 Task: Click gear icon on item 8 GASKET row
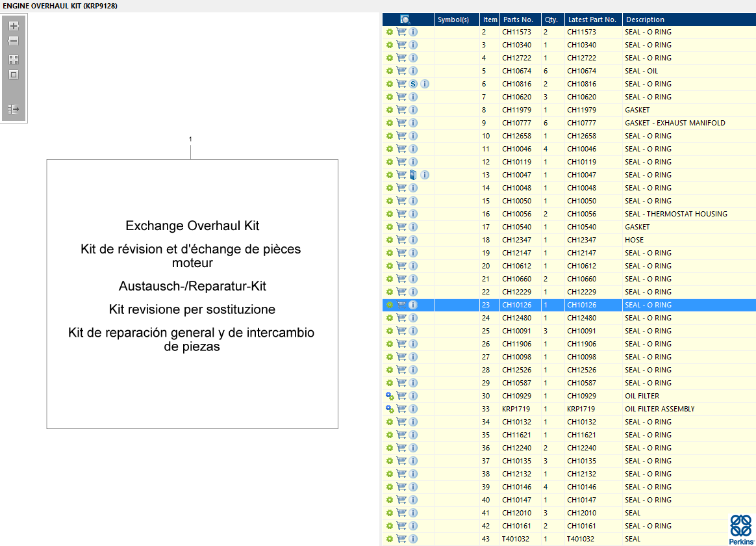pyautogui.click(x=390, y=110)
